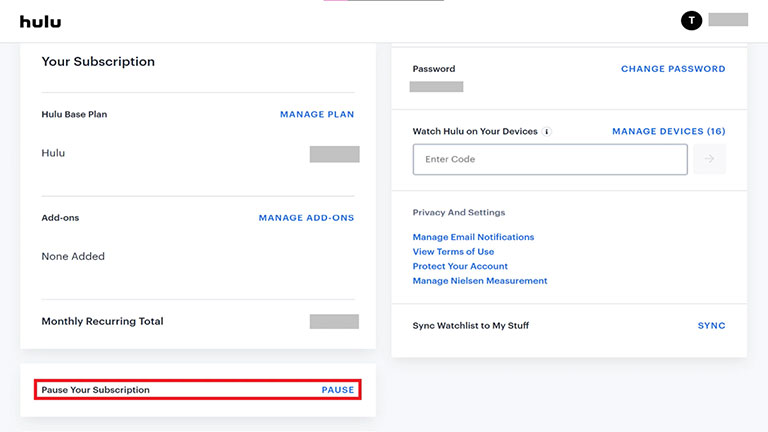Click info icon beside Watch Hulu on Your Devices
768x432 pixels.
547,131
